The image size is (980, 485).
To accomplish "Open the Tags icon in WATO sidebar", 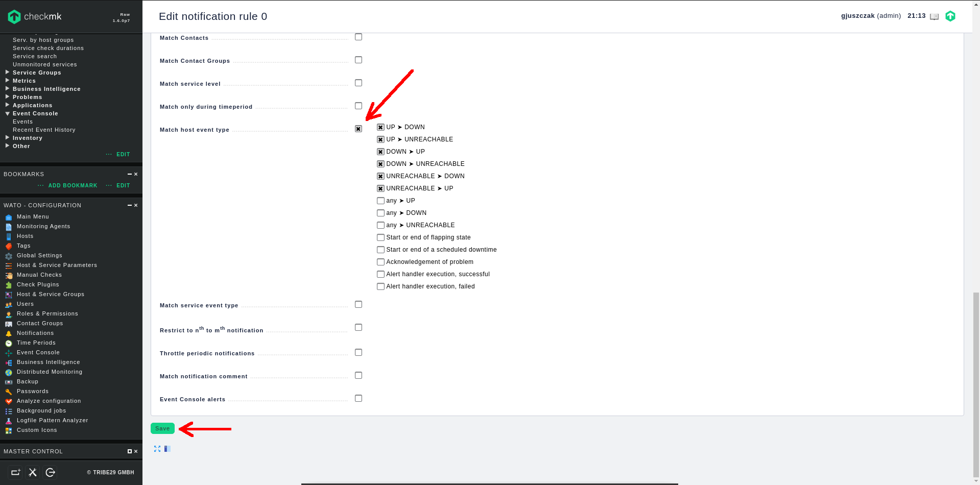I will coord(9,246).
